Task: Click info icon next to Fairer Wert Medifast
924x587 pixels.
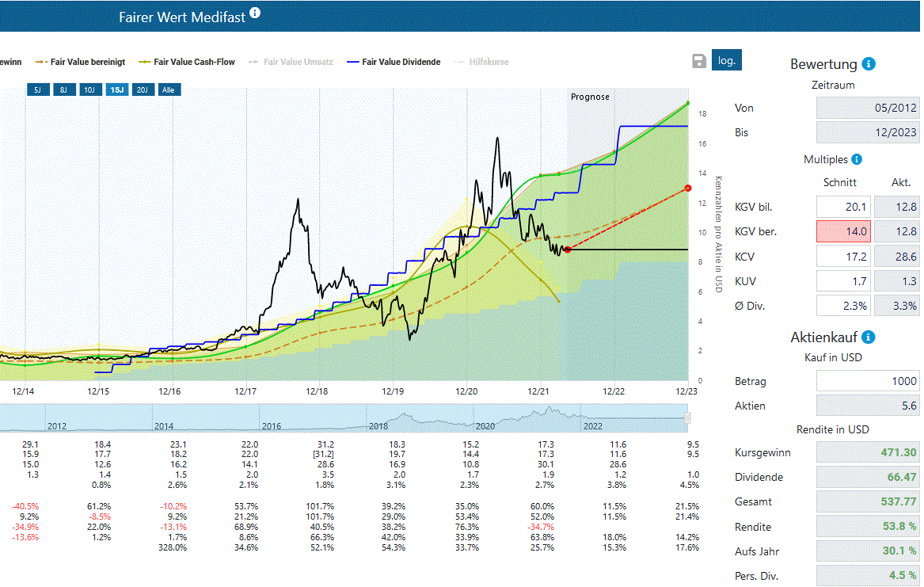Action: coord(254,13)
